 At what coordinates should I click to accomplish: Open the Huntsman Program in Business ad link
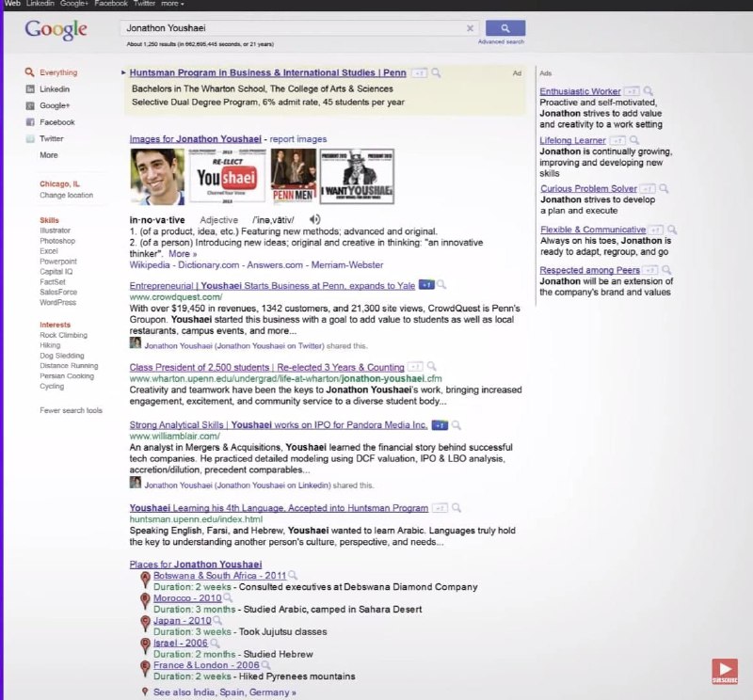point(267,73)
